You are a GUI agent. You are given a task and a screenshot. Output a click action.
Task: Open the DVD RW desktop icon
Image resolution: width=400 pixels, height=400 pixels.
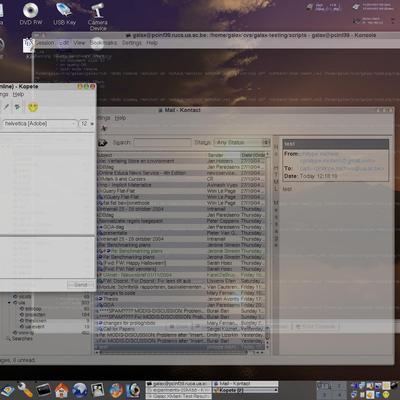tap(31, 13)
